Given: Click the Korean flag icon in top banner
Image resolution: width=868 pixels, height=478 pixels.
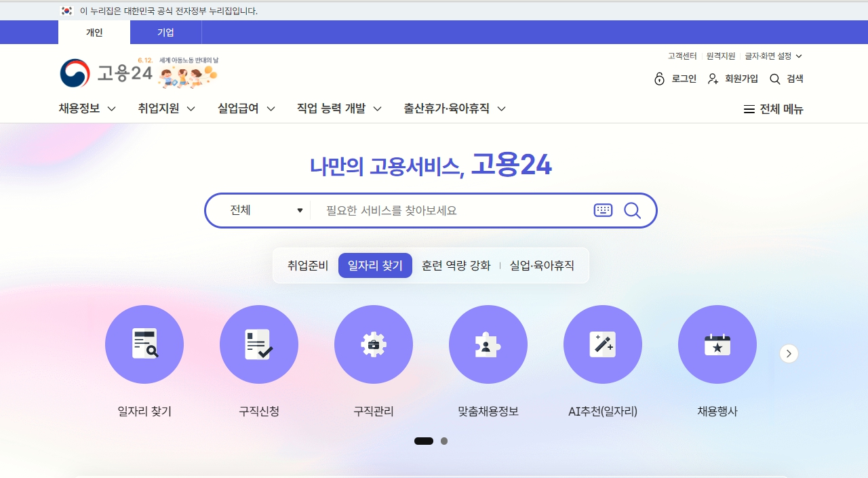Looking at the screenshot, I should coord(66,11).
